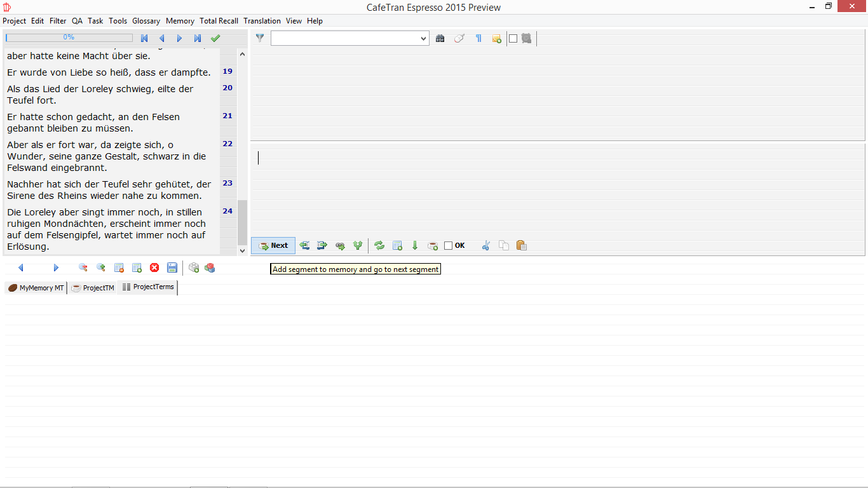Open the Glossary menu
Image resolution: width=868 pixels, height=488 pixels.
coord(146,21)
